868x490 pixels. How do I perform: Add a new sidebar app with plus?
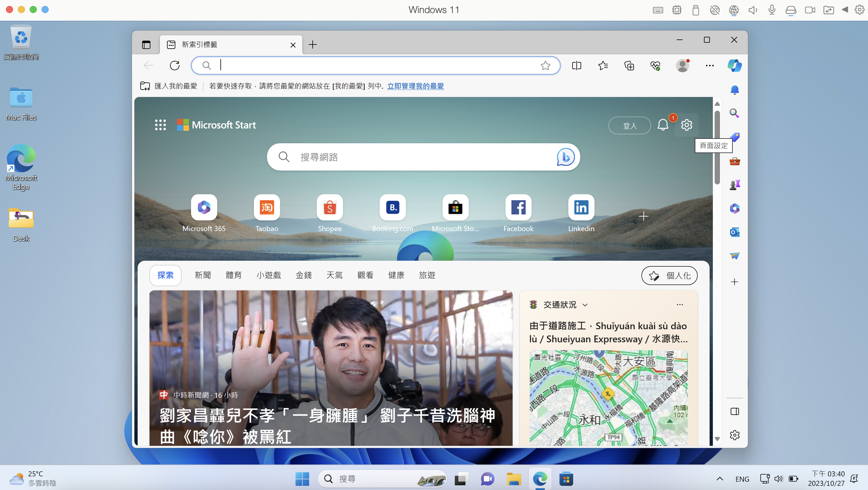tap(735, 282)
